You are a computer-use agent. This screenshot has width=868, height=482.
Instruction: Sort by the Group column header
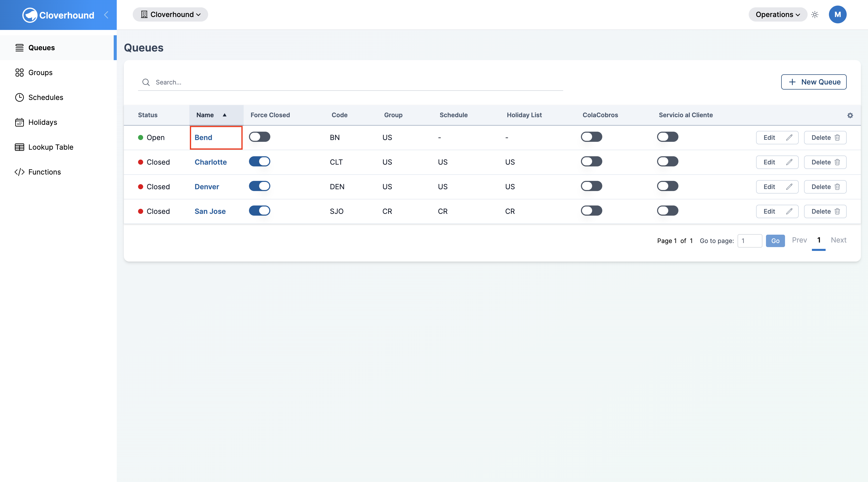(393, 115)
